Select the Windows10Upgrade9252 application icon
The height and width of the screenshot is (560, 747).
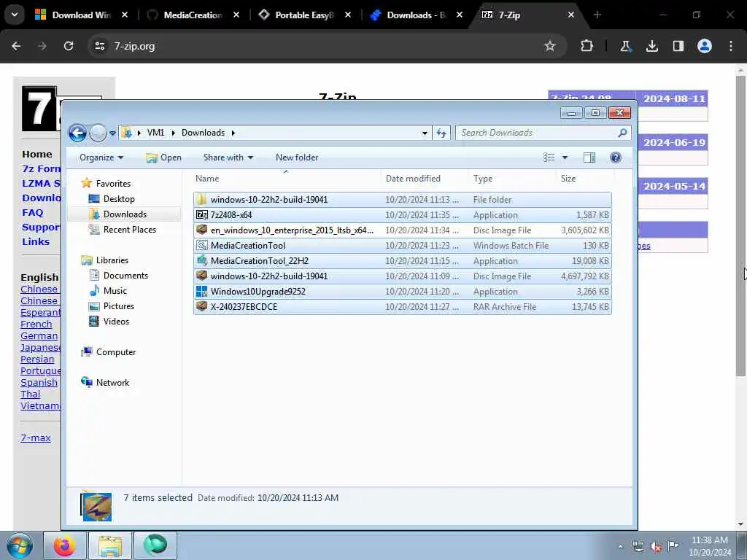point(202,292)
